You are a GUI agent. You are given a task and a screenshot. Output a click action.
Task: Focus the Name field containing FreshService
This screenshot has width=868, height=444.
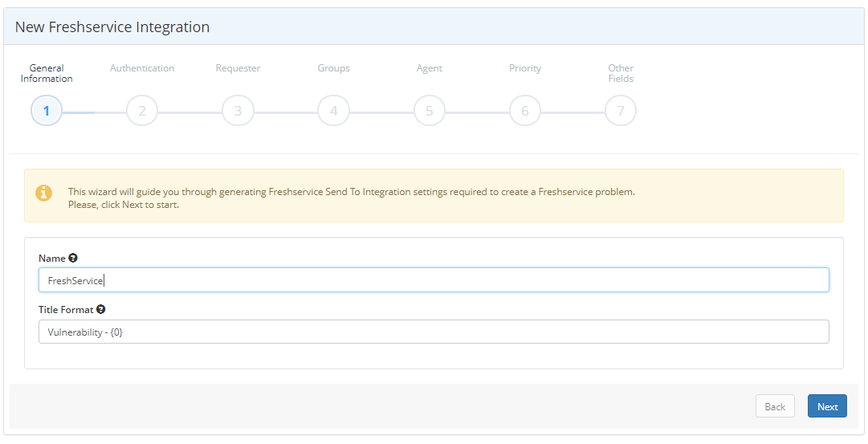[x=434, y=280]
